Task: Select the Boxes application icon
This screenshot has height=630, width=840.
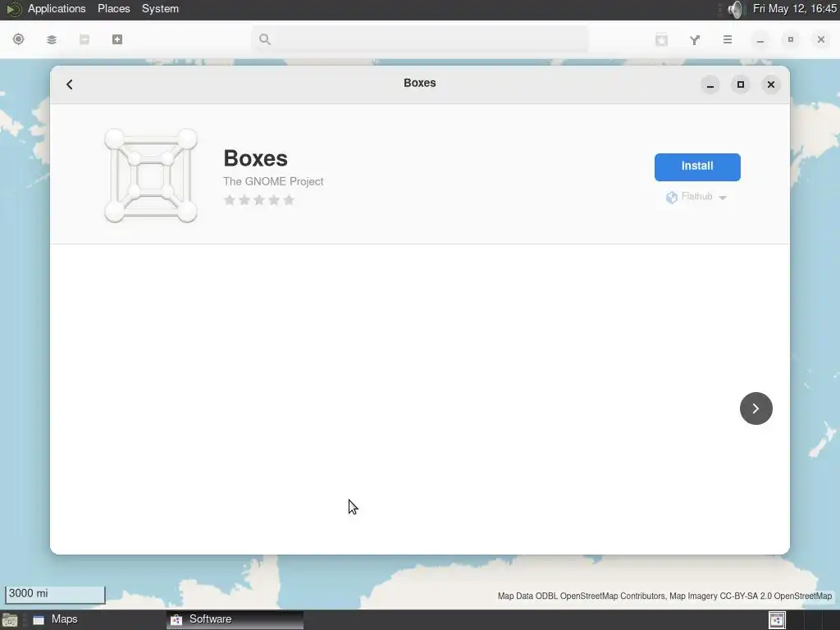Action: [x=151, y=176]
